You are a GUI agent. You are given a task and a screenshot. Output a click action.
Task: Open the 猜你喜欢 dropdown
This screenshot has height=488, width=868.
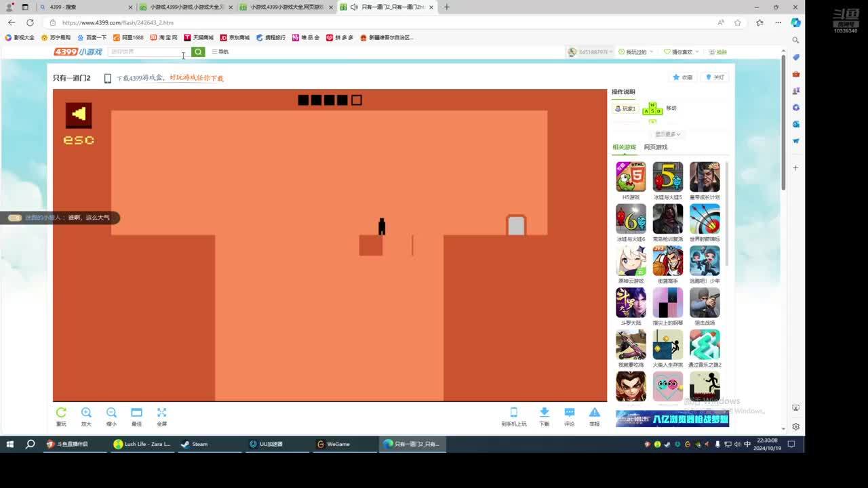click(x=680, y=52)
